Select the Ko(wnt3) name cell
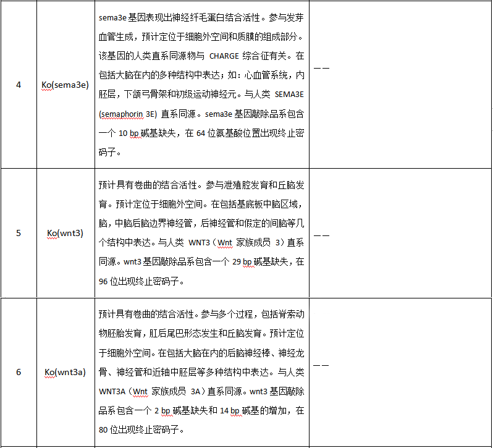This screenshot has height=448, width=493. click(x=65, y=233)
